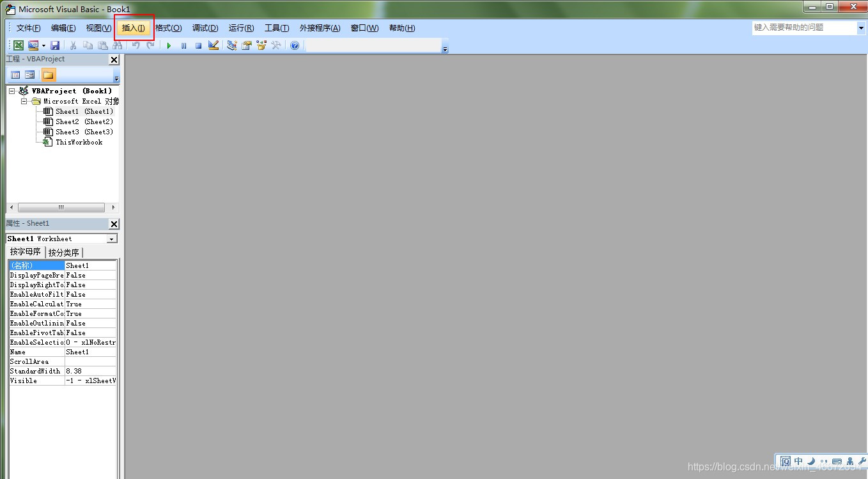Open the 外接程序(A) menu
Image resolution: width=868 pixels, height=479 pixels.
pos(320,28)
